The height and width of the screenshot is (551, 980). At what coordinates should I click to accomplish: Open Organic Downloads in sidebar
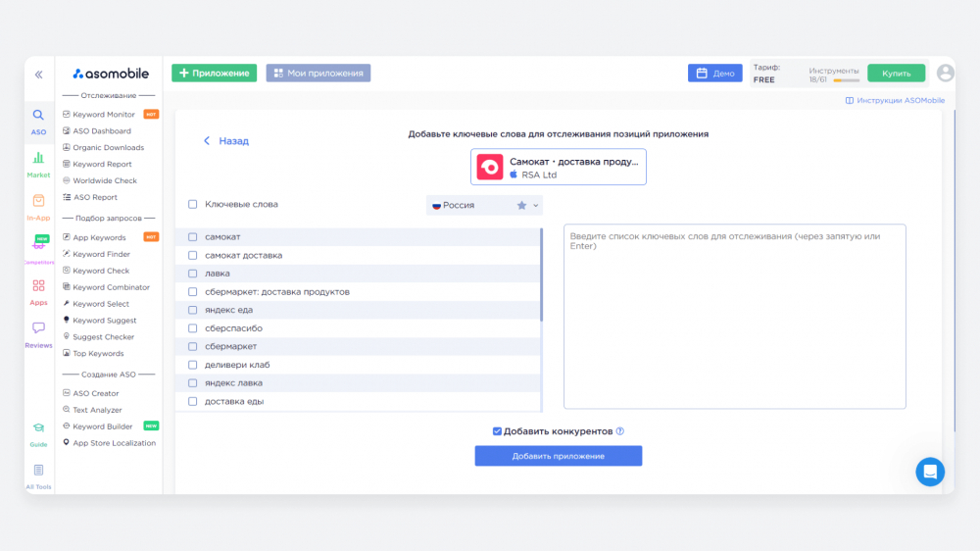click(x=108, y=148)
